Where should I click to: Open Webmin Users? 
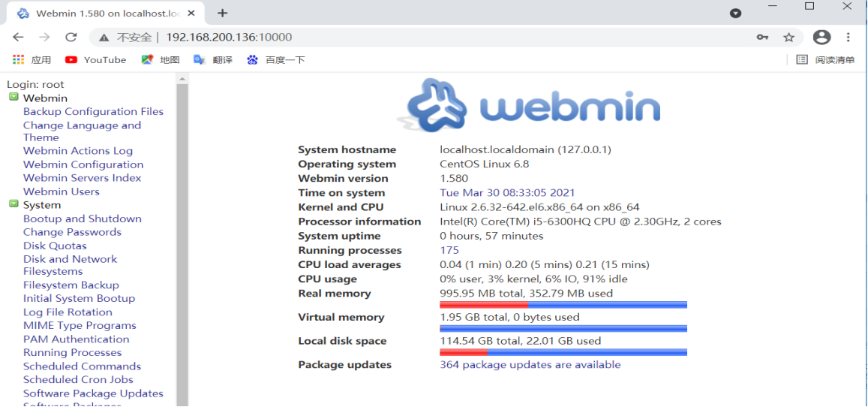(61, 191)
